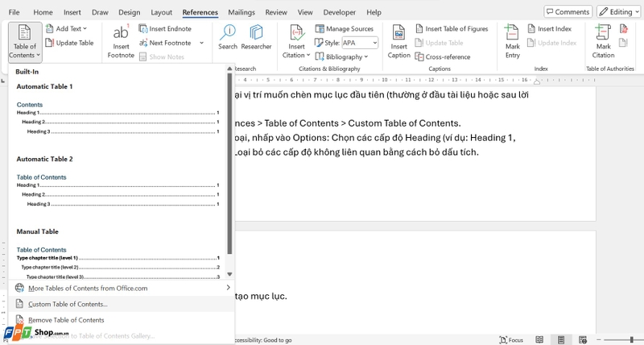
Task: Switch to Read Mode view icon
Action: coord(539,339)
